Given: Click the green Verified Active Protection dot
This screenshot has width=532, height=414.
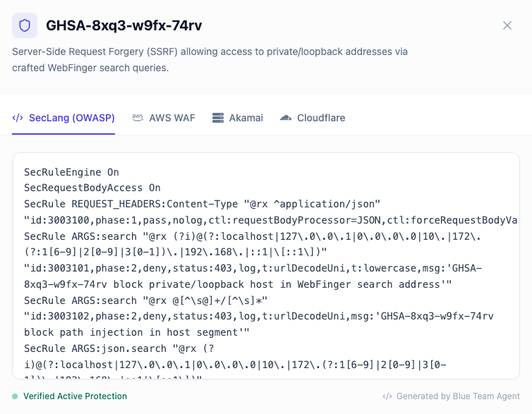Looking at the screenshot, I should (x=15, y=396).
